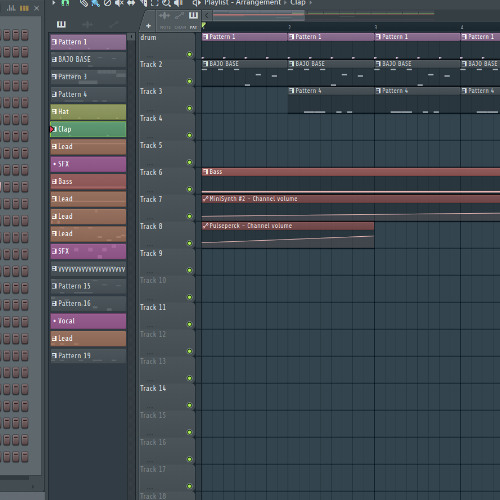
Task: Click the plus add track button
Action: pos(148,26)
